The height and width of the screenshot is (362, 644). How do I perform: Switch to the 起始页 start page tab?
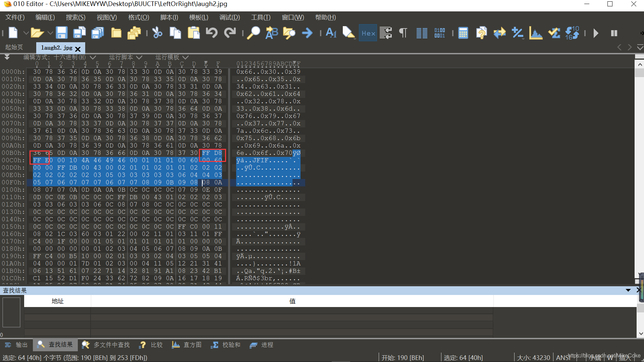(x=14, y=47)
